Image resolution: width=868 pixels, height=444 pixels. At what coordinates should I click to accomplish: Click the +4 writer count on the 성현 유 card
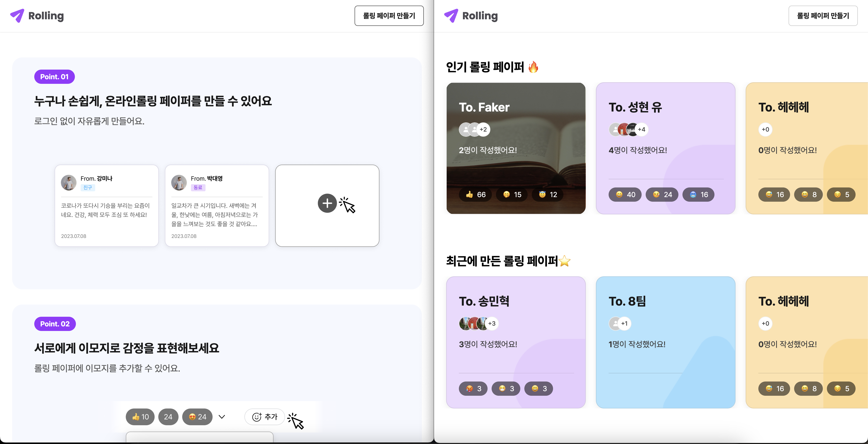(x=642, y=130)
